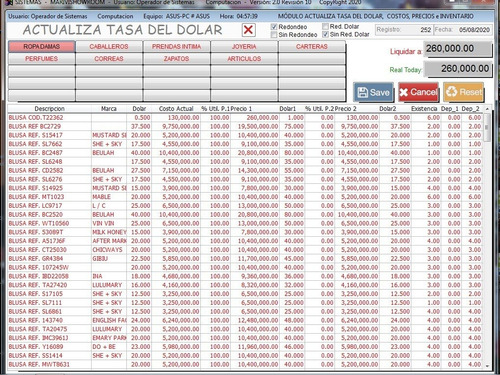Select row BLUSA REF. S17105
500x375 pixels.
pyautogui.click(x=246, y=294)
